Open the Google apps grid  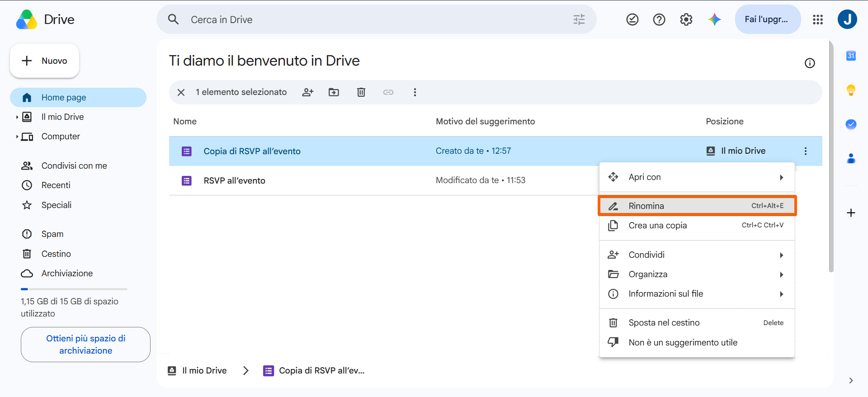click(818, 19)
